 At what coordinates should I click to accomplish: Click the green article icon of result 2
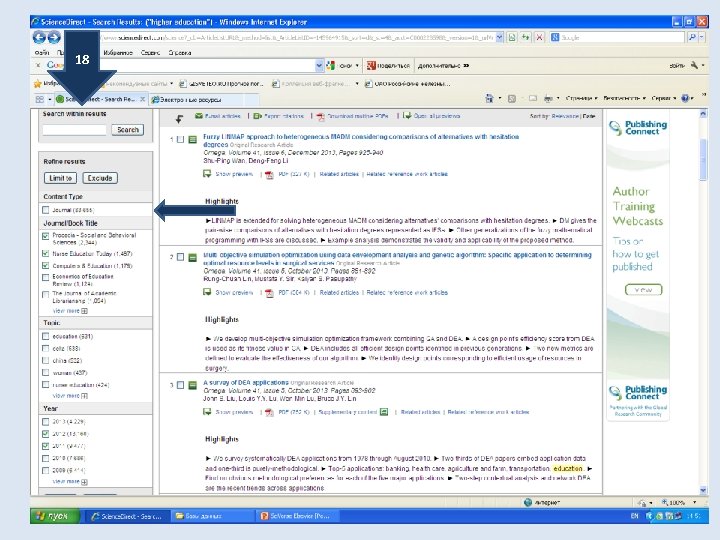pyautogui.click(x=193, y=257)
